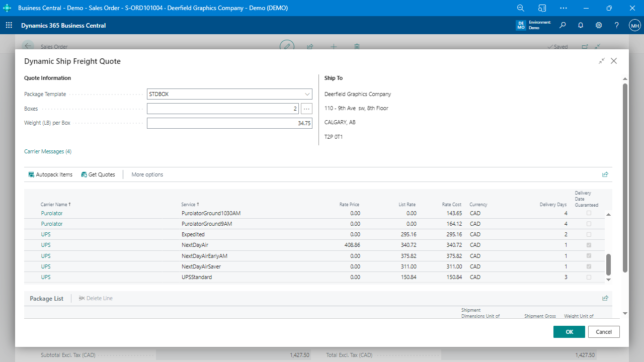Click the edit pencil icon above the dialog
The image size is (644, 362).
(x=287, y=46)
